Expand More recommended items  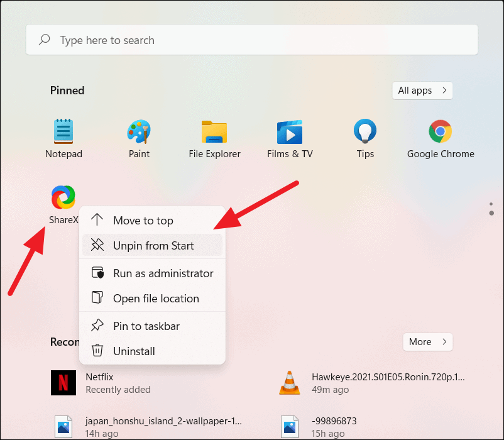point(428,342)
